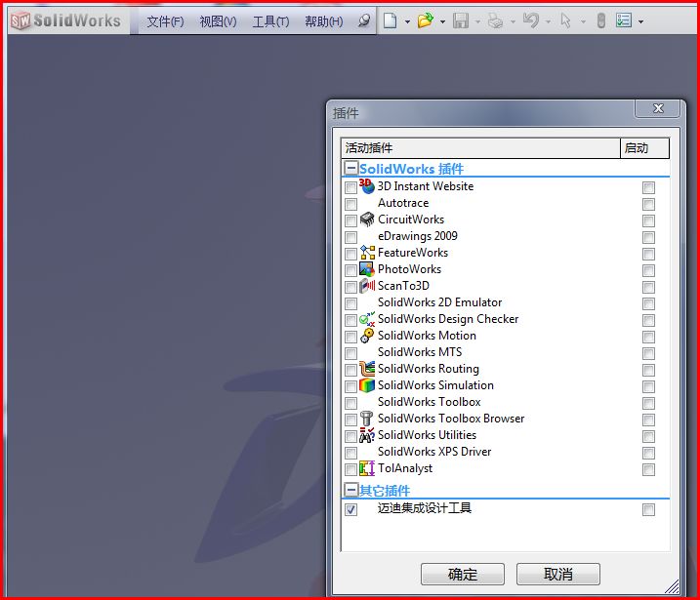700x600 pixels.
Task: Enable the CircuitWorks startup checkbox
Action: [648, 220]
